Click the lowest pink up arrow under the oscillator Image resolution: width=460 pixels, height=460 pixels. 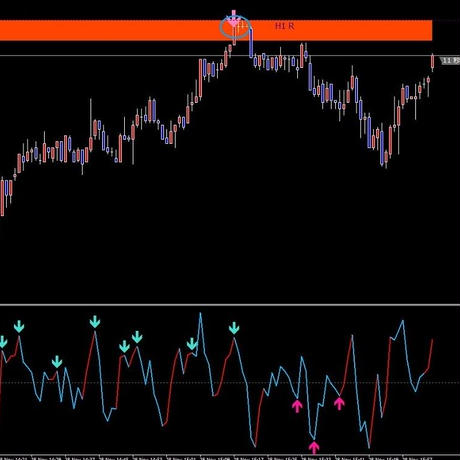314,448
